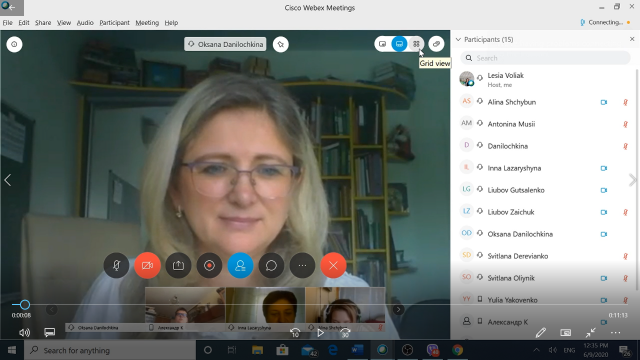Click the link icon beside Grid view
The image size is (640, 360).
point(436,44)
